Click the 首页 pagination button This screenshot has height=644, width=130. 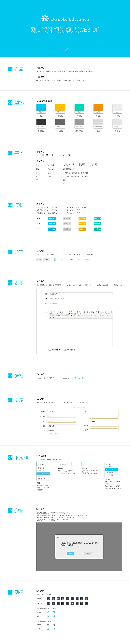pos(39,260)
